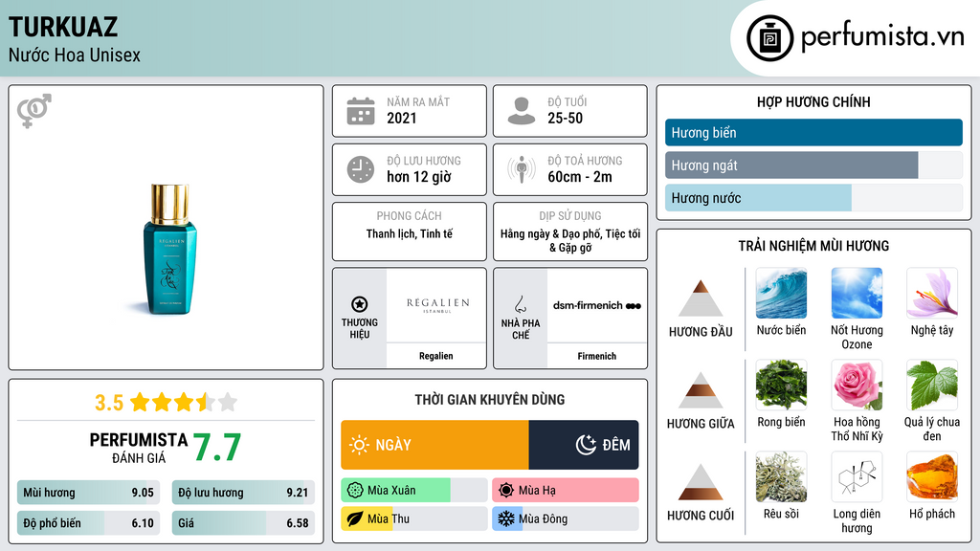Click the TURKUAZ title text
Screen dimensions: 980x551
[63, 28]
